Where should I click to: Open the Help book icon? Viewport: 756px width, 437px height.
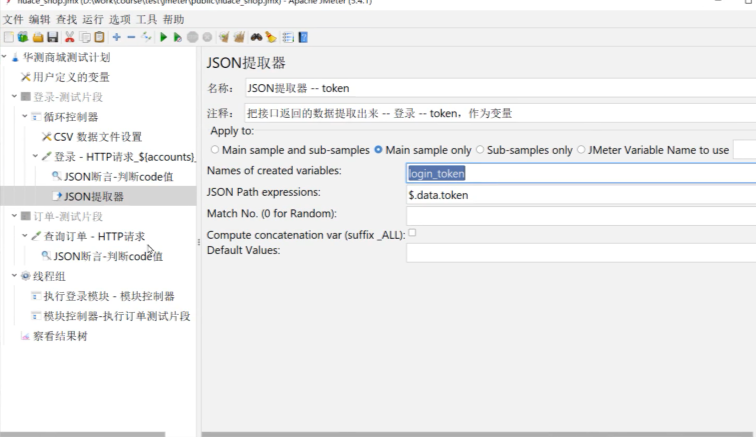(303, 37)
